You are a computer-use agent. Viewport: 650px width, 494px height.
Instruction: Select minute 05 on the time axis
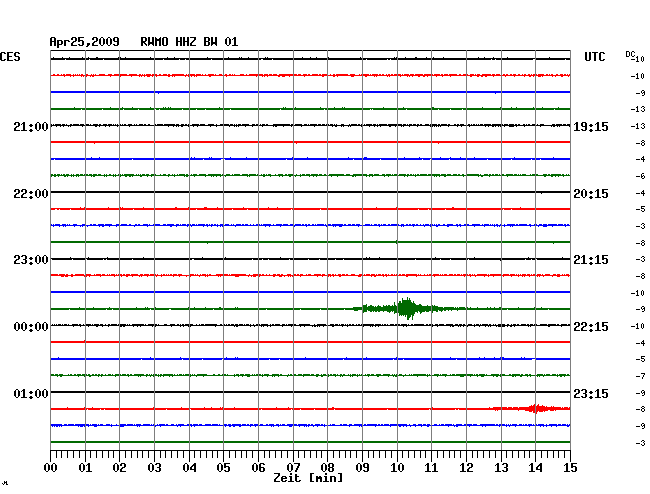coord(223,468)
